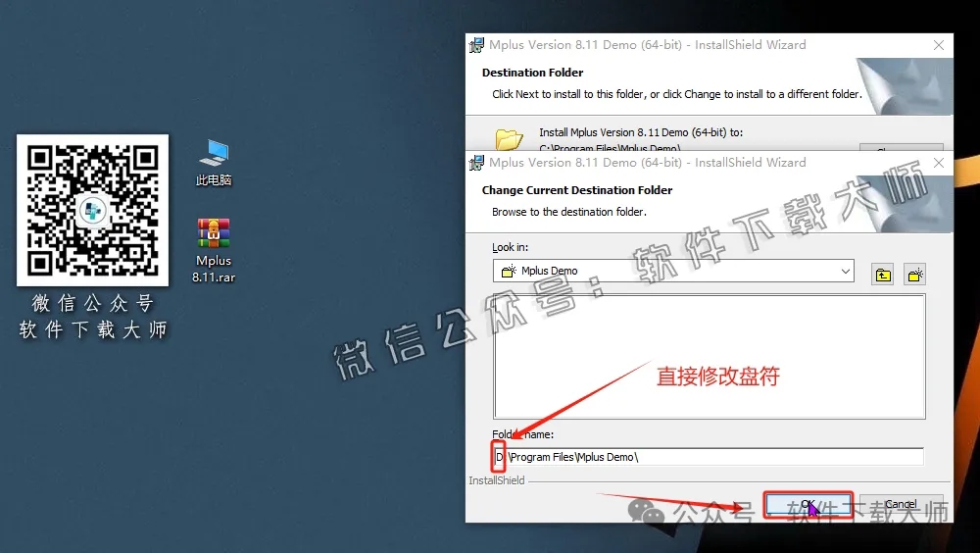
Task: Click the folder icon in Destination Folder window
Action: (509, 139)
